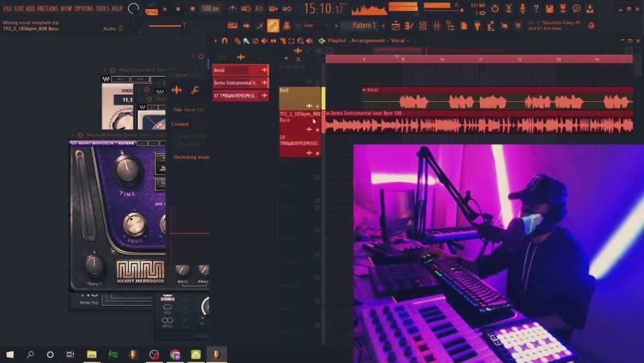Open the playlist view icon
The height and width of the screenshot is (363, 644).
[395, 26]
